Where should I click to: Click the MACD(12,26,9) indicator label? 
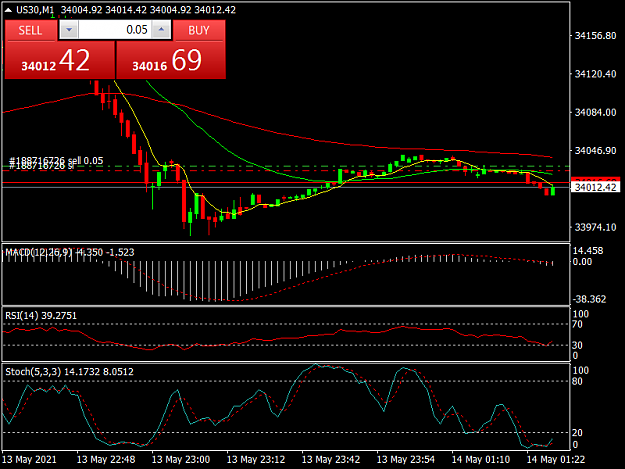pyautogui.click(x=39, y=252)
